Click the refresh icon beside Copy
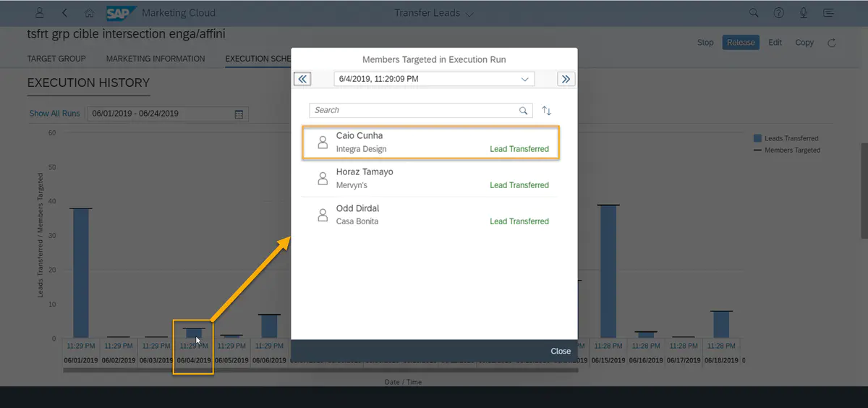This screenshot has height=408, width=868. click(x=832, y=43)
